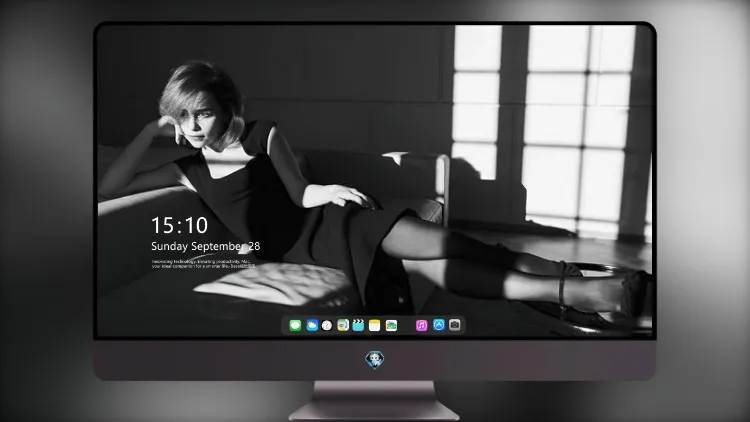The image size is (750, 422).
Task: Open the green Messages app in the dock
Action: [295, 325]
